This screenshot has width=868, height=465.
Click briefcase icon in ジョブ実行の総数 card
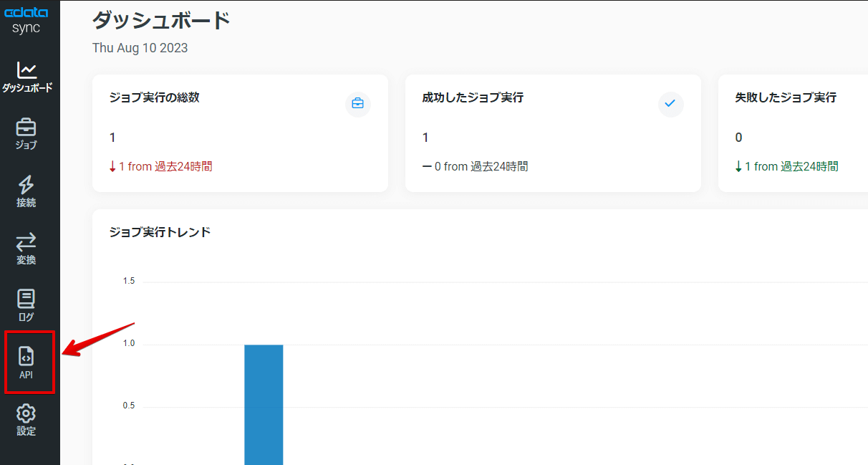pos(358,104)
